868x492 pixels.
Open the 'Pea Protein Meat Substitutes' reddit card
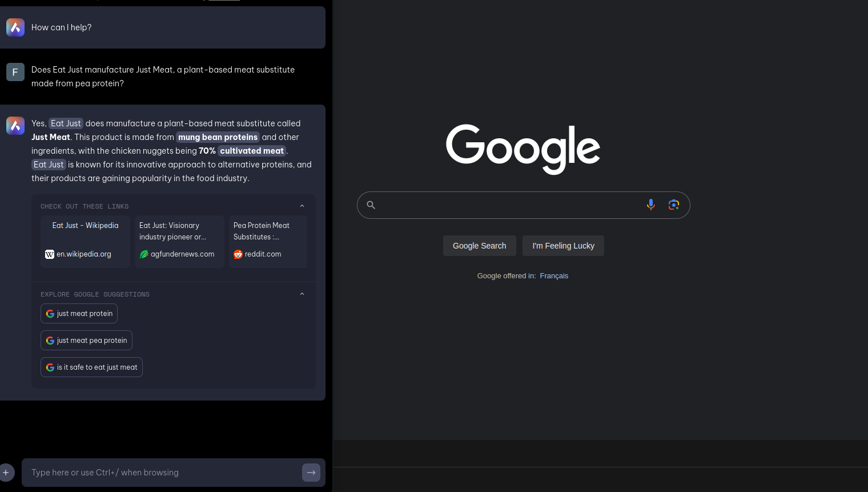coord(268,242)
